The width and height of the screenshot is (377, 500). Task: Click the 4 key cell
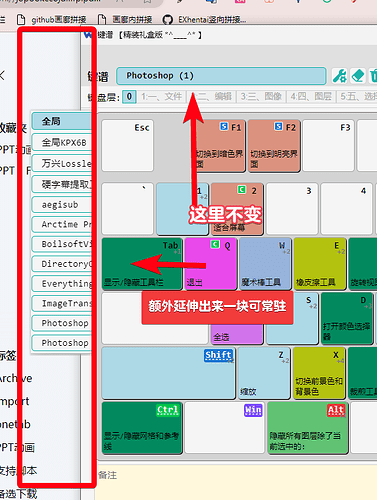pyautogui.click(x=346, y=209)
